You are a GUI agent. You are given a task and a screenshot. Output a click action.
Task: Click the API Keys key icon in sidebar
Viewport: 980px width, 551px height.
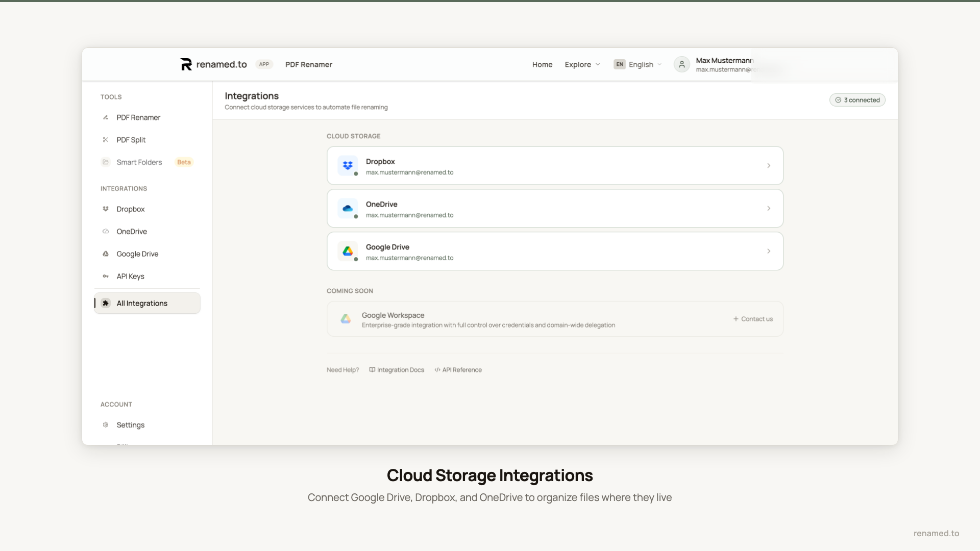pyautogui.click(x=106, y=277)
